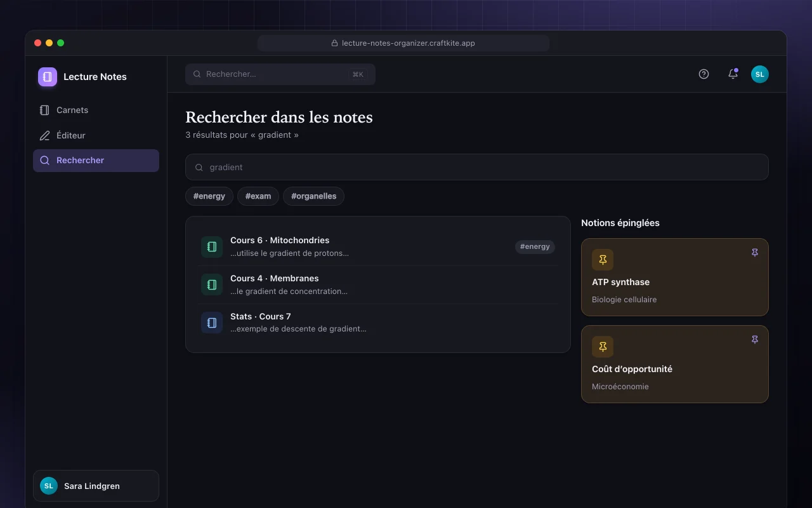Click the snippet …exemple de descente de gradient…

(298, 329)
